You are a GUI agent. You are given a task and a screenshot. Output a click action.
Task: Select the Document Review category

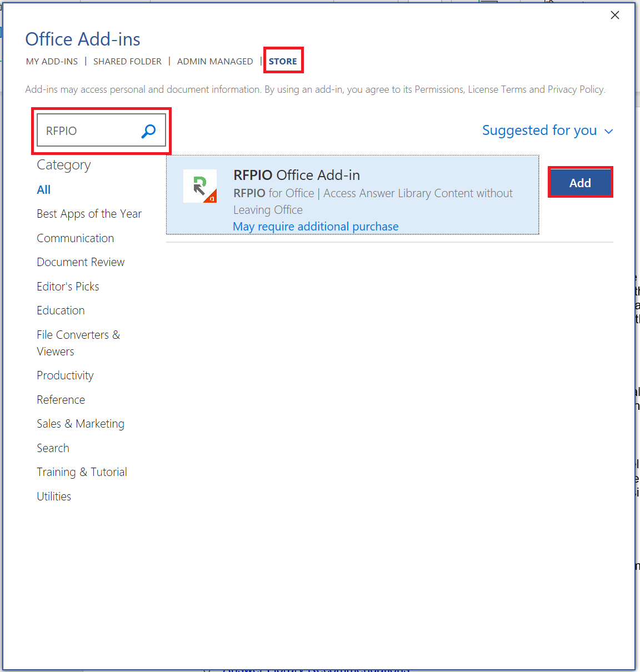click(x=81, y=262)
